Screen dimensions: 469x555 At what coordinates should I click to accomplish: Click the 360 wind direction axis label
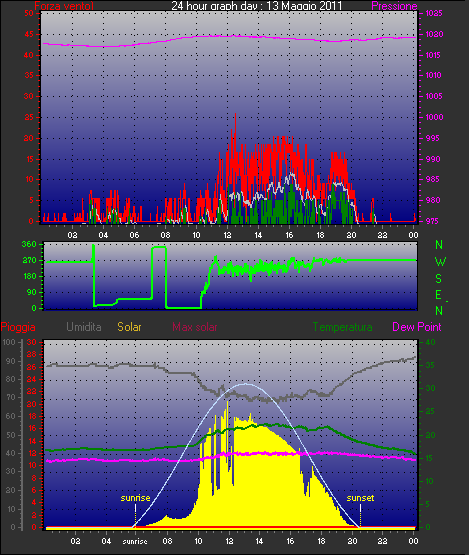click(x=29, y=244)
